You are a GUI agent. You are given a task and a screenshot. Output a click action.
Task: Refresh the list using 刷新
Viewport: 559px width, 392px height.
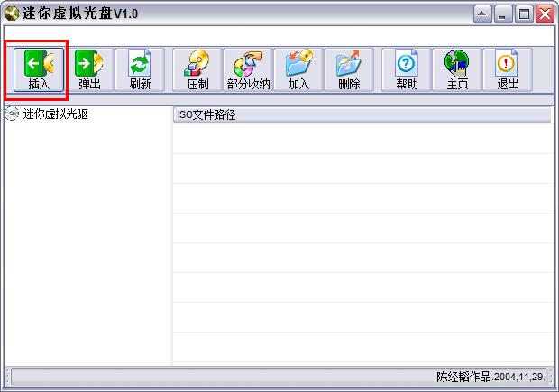[140, 70]
